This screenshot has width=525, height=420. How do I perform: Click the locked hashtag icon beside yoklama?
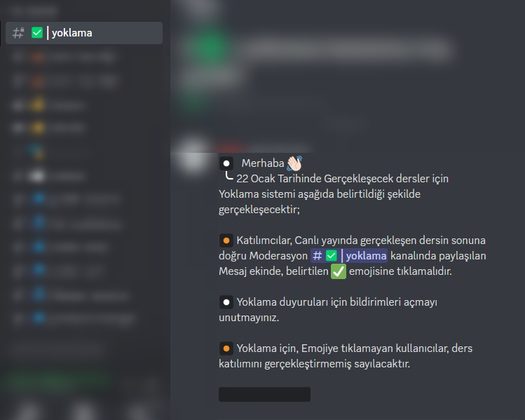point(18,33)
